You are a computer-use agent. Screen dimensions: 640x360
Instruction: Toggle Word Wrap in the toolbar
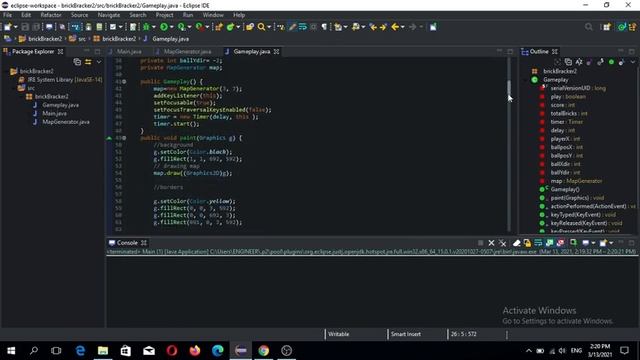point(303,27)
